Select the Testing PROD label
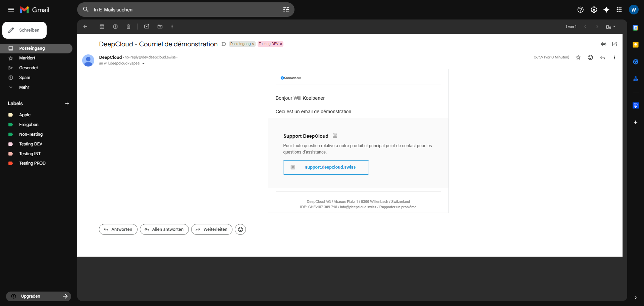Screen dimensions: 644x306 pos(32,163)
